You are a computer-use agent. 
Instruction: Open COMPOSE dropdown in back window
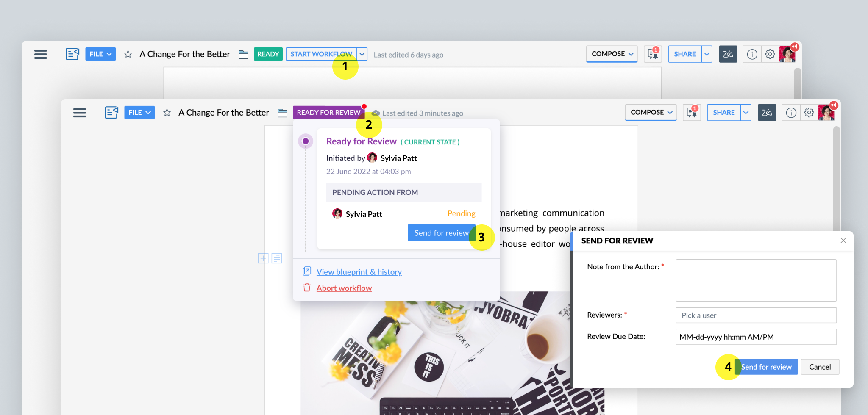tap(612, 54)
